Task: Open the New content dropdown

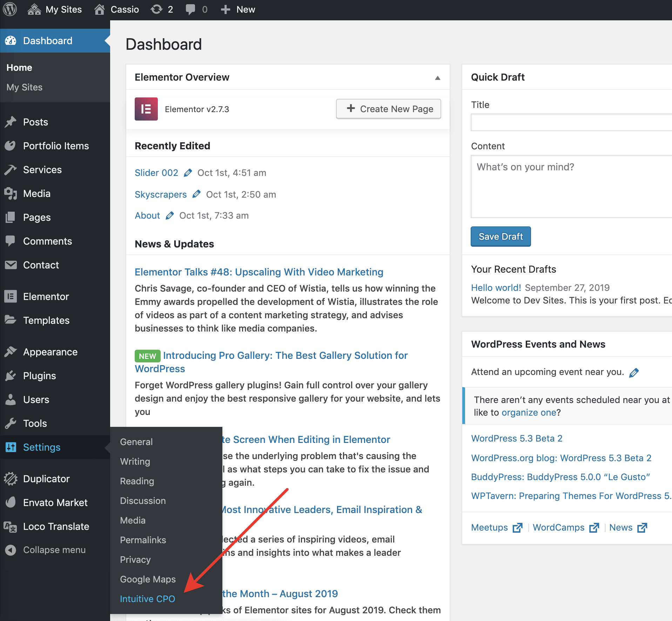Action: coord(238,9)
